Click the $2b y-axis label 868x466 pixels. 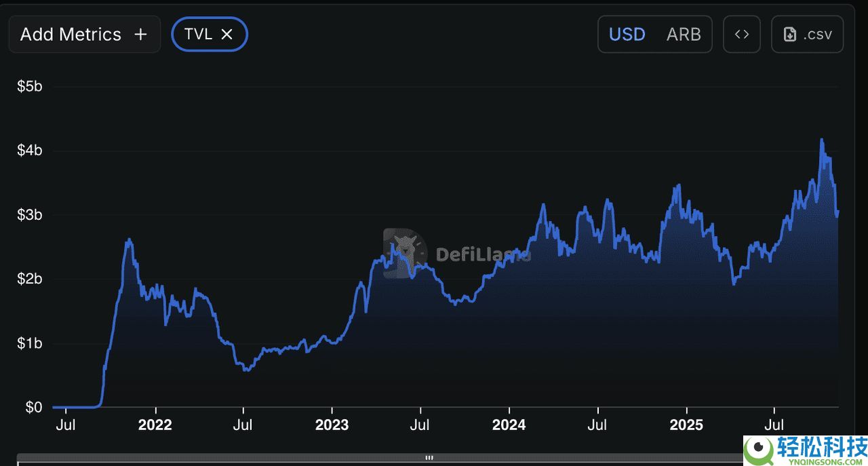click(x=29, y=279)
